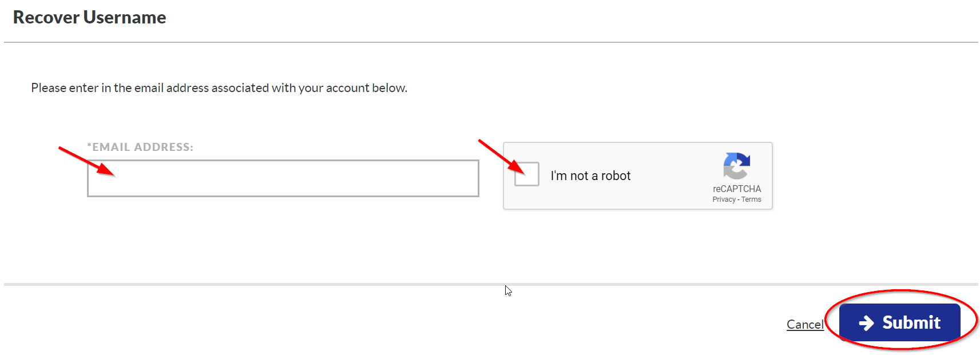Viewport: 980px width, 355px height.
Task: Open the reCAPTCHA Terms link
Action: click(x=751, y=200)
